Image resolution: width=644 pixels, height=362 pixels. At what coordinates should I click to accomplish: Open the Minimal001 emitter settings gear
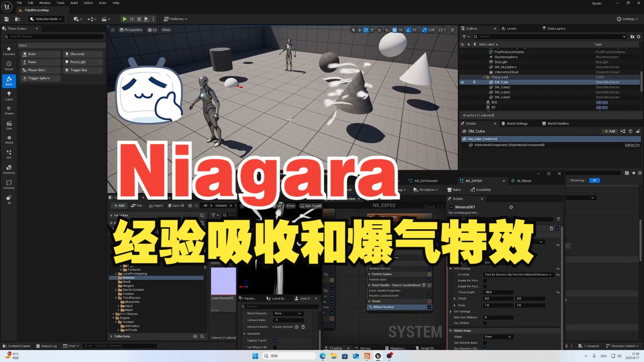click(511, 207)
